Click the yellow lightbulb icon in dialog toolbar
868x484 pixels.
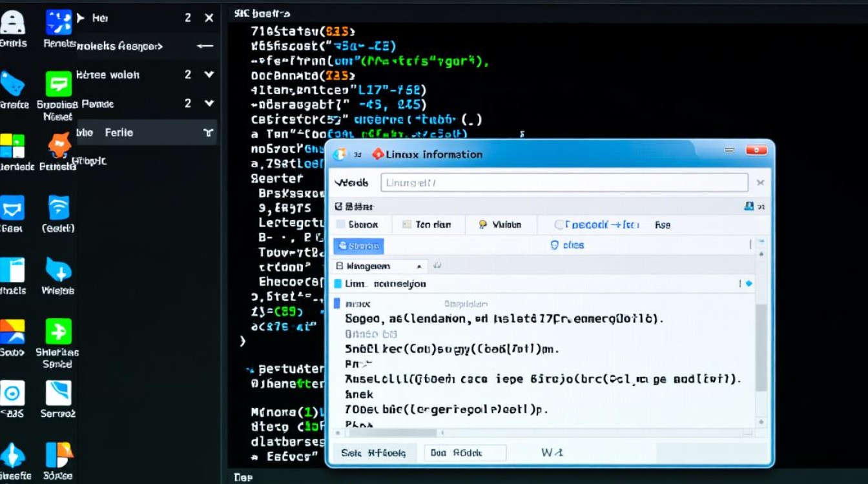482,225
